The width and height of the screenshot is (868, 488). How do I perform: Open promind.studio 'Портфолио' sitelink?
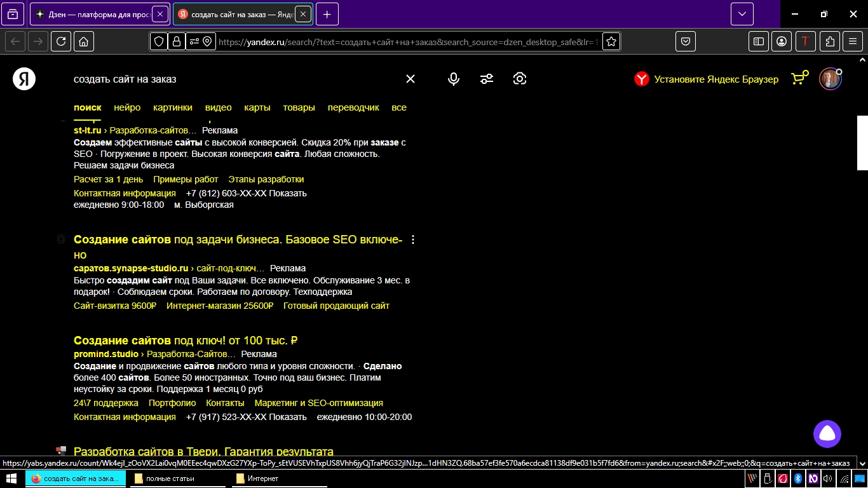point(172,403)
